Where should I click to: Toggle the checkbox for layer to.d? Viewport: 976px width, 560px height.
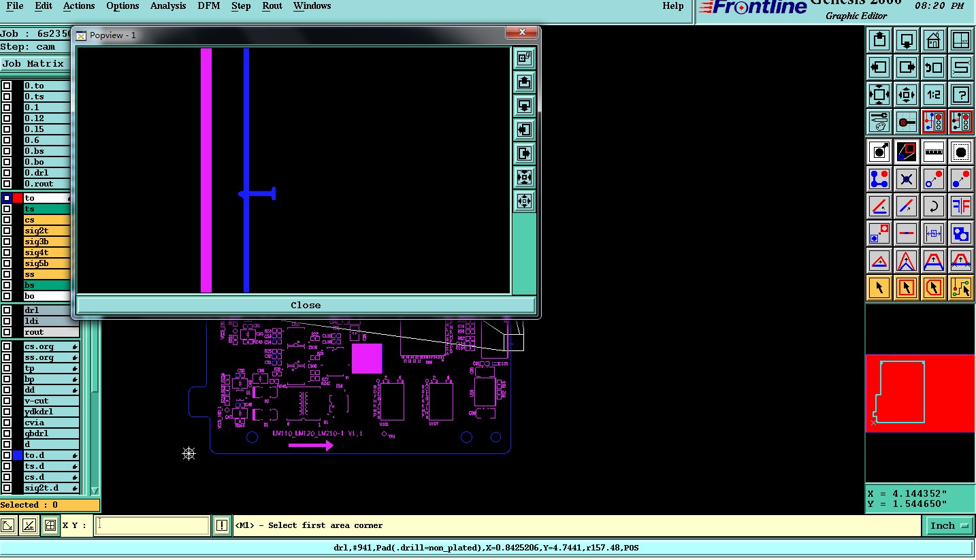tap(7, 455)
